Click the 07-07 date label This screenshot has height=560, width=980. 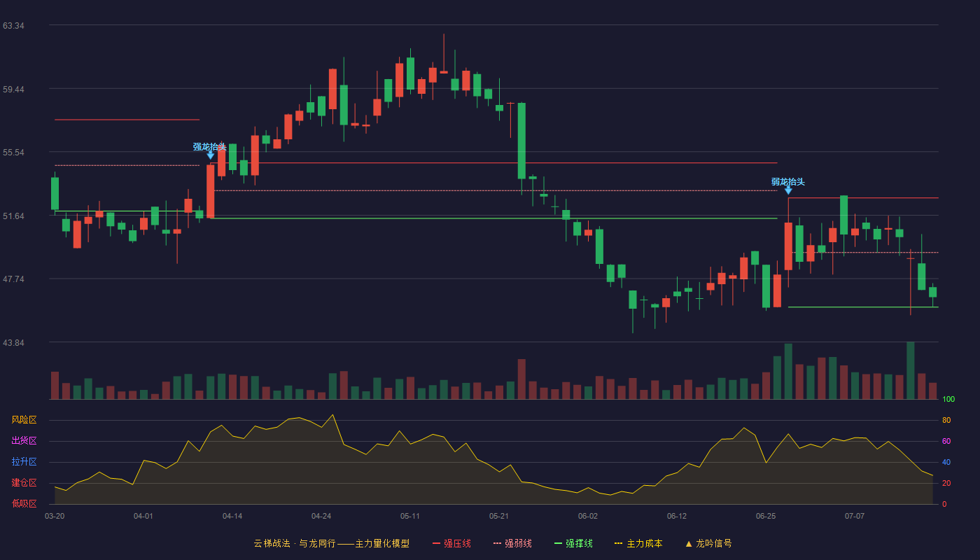click(x=855, y=516)
